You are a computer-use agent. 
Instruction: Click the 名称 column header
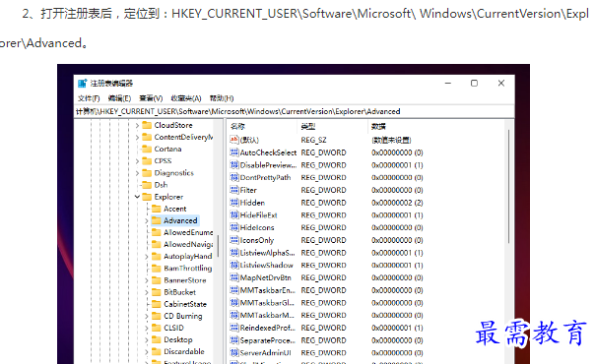click(237, 127)
